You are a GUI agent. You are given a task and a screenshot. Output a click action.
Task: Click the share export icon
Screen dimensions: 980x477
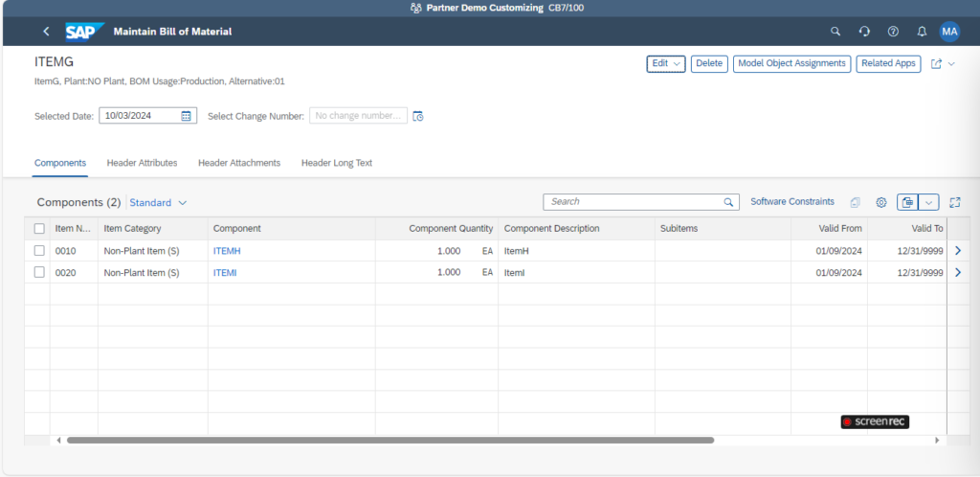[x=937, y=64]
